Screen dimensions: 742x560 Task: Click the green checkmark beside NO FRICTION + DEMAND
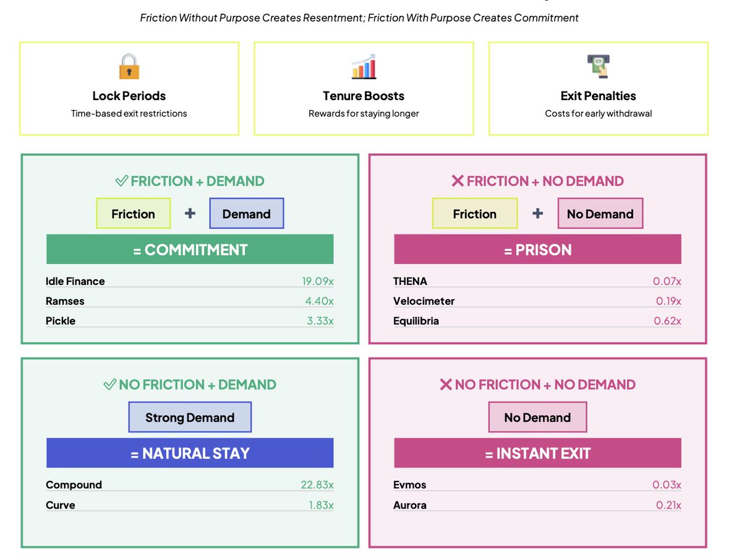tap(109, 384)
